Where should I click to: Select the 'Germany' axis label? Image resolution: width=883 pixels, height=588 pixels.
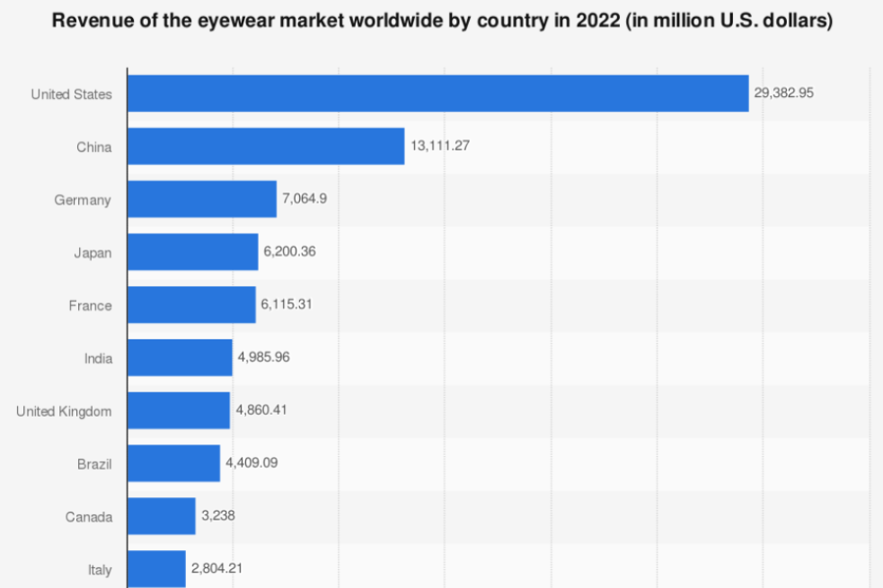83,200
